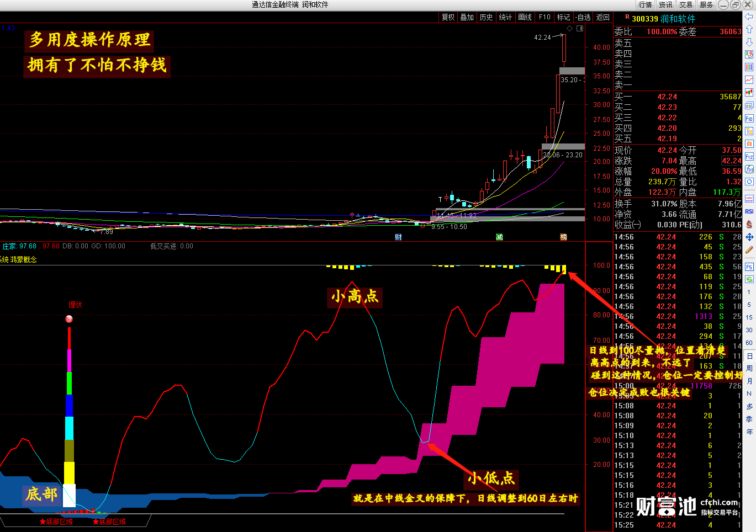
Task: Click the multi-window sidebar icon
Action: click(749, 105)
